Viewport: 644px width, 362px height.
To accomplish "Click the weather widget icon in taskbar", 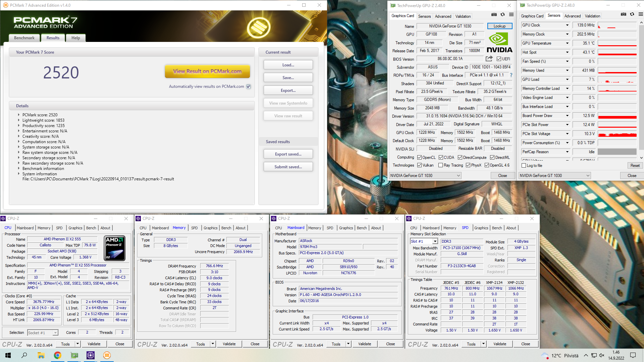I will point(545,355).
